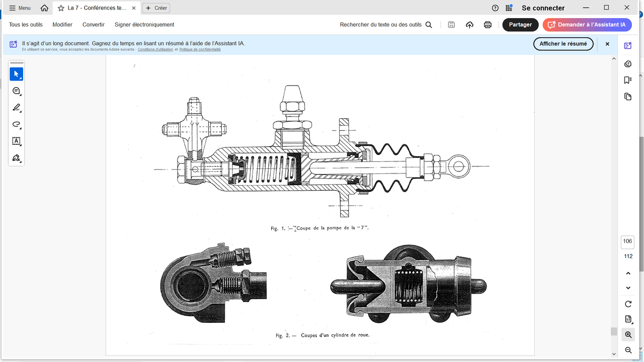The image size is (644, 362).
Task: Open Tous les outils menu
Action: [x=26, y=25]
